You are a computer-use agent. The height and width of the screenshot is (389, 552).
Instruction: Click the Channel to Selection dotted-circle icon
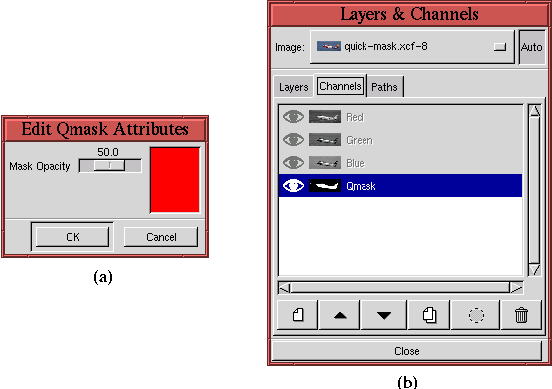tap(476, 315)
